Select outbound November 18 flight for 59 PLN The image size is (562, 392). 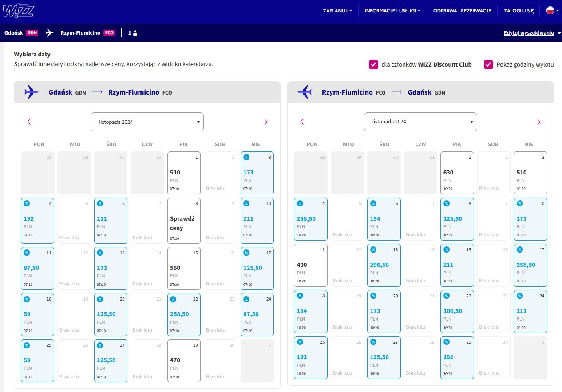(37, 314)
